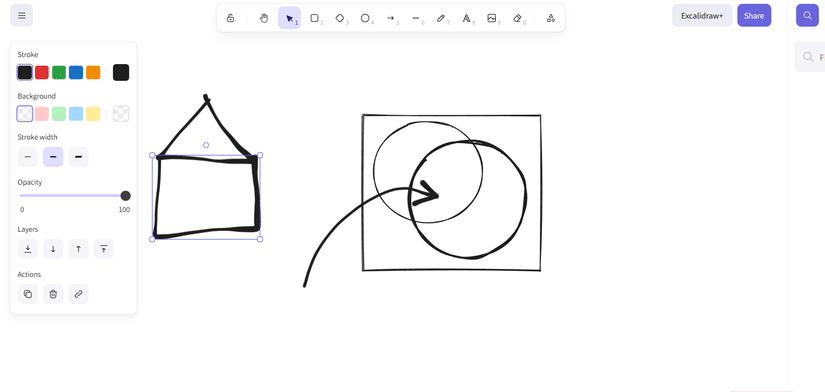Screen dimensions: 825x392
Task: Choose black stroke color swatch
Action: tap(25, 73)
